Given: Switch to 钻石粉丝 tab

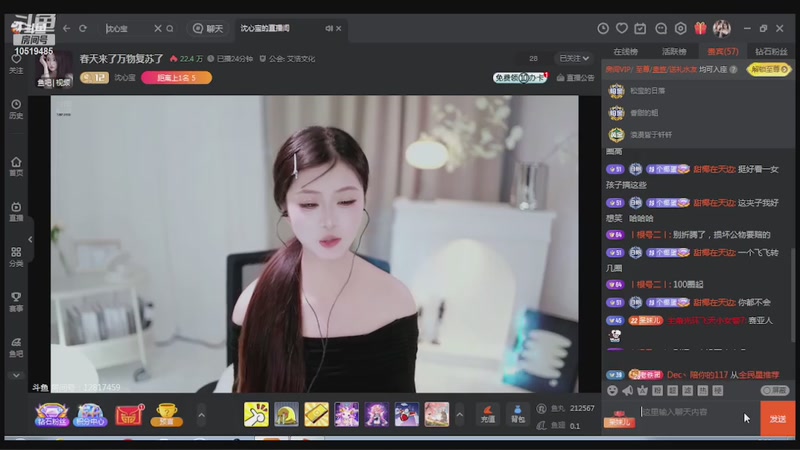Looking at the screenshot, I should pyautogui.click(x=771, y=52).
